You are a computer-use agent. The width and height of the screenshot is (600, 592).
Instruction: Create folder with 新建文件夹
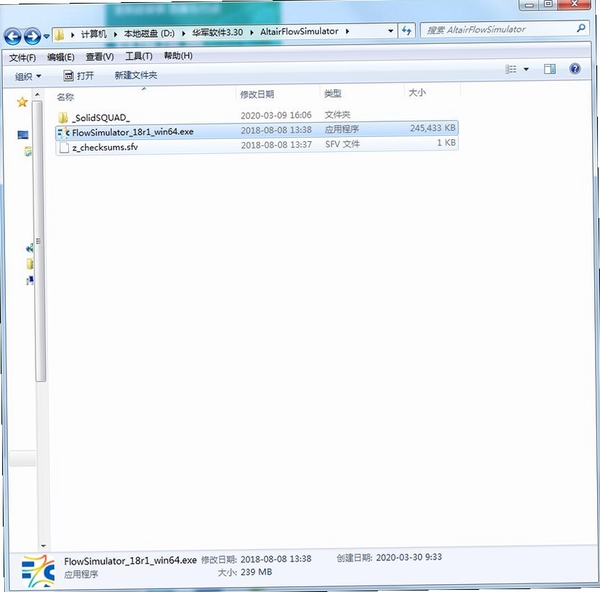tap(136, 75)
